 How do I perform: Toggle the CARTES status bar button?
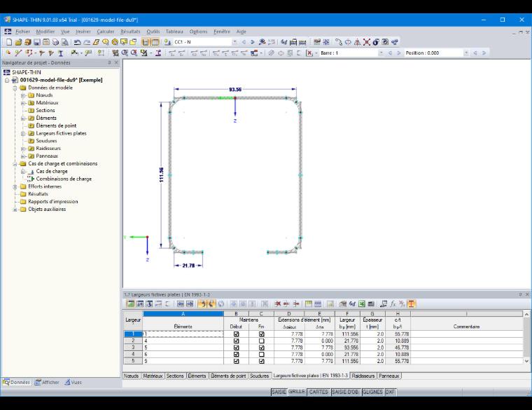point(318,392)
